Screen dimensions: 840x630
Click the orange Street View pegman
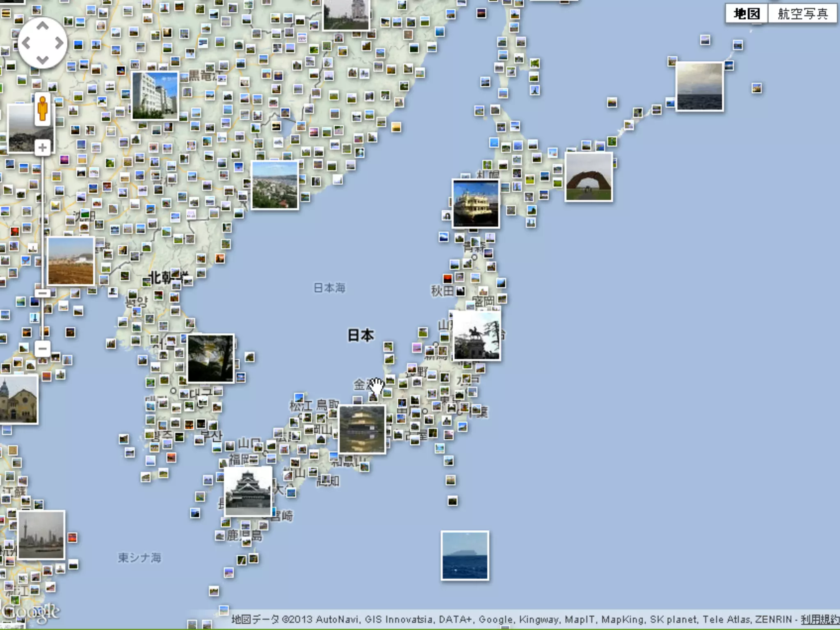43,109
